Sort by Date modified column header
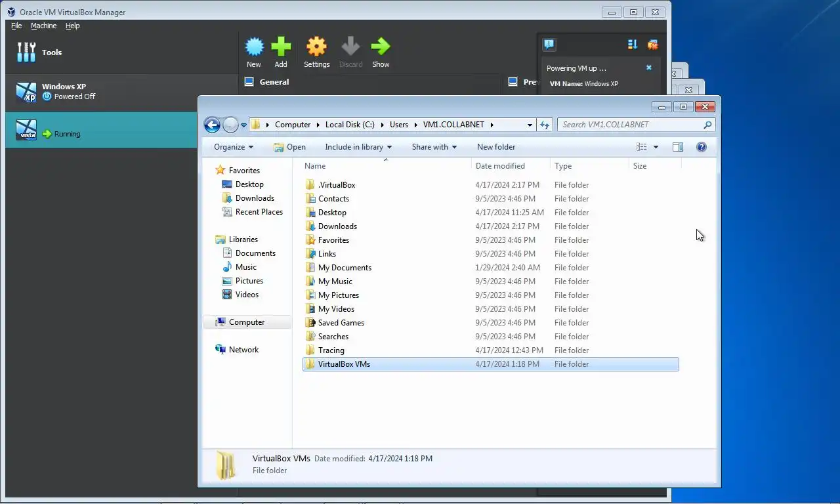 point(511,166)
